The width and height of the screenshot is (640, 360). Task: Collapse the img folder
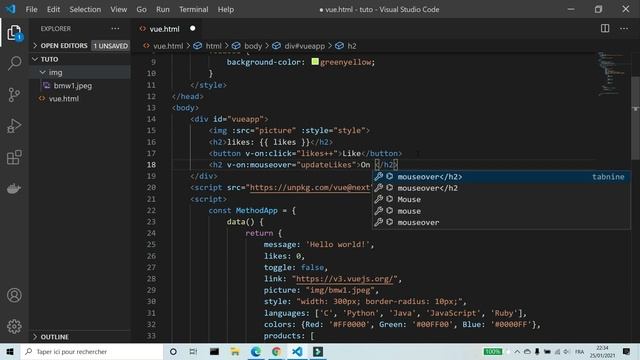80,72
